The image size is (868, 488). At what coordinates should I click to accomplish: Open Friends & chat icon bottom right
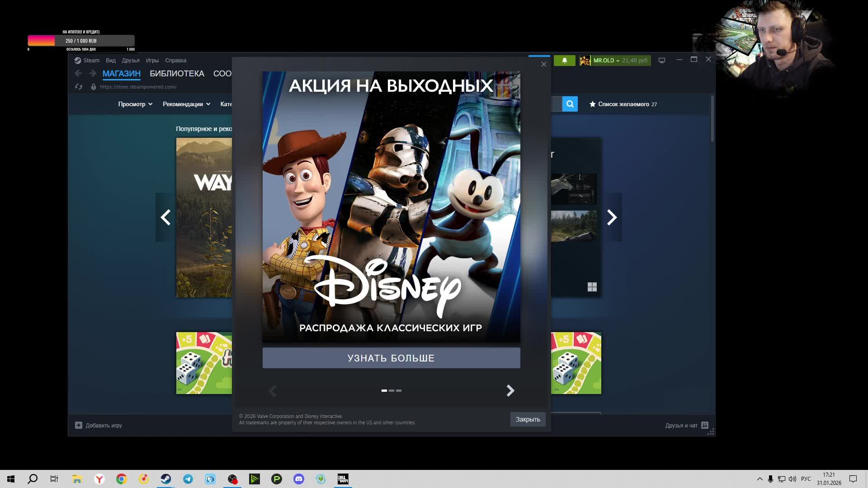point(705,425)
